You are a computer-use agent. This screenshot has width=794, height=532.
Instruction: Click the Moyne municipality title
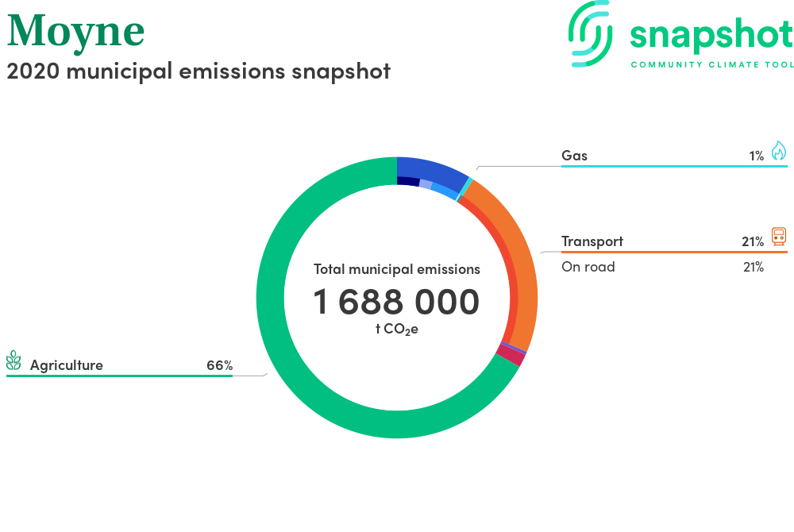76,30
